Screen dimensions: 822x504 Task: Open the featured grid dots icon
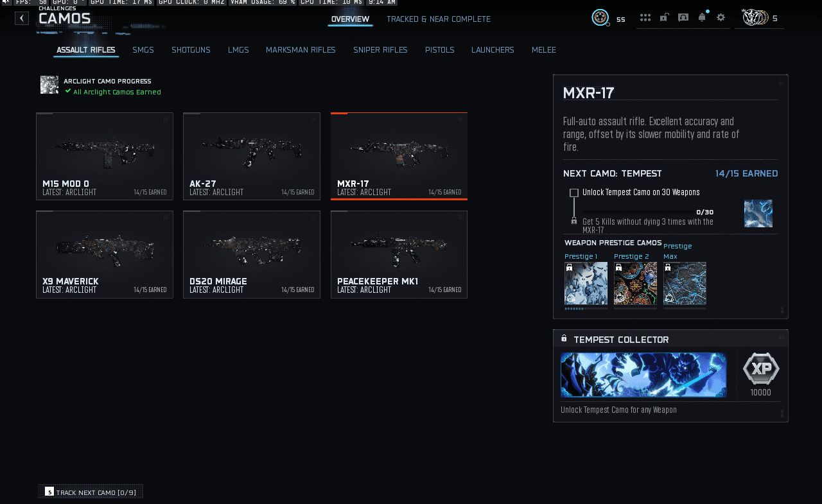[x=645, y=17]
